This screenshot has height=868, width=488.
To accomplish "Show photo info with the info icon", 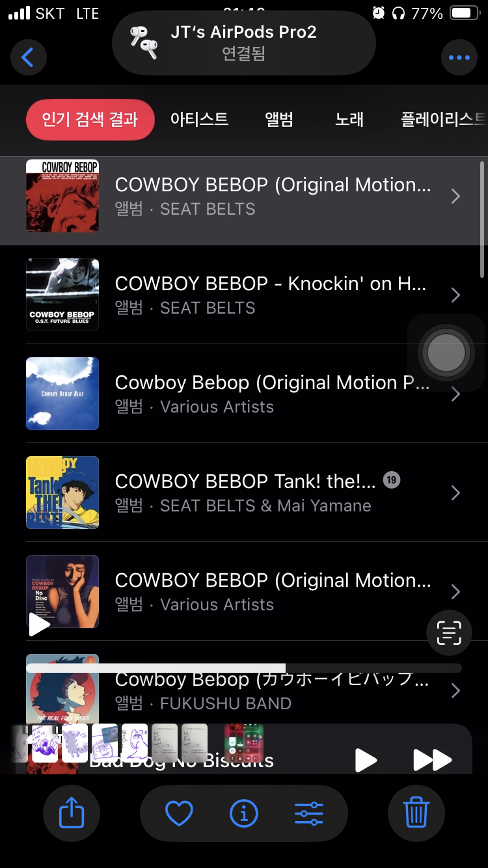I will [x=244, y=813].
